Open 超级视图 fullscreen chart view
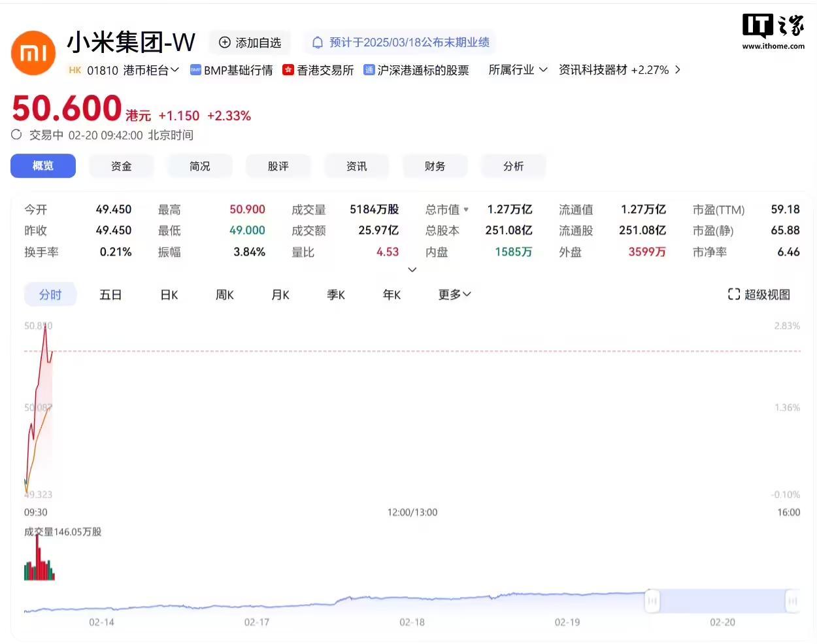Image resolution: width=817 pixels, height=644 pixels. [758, 294]
